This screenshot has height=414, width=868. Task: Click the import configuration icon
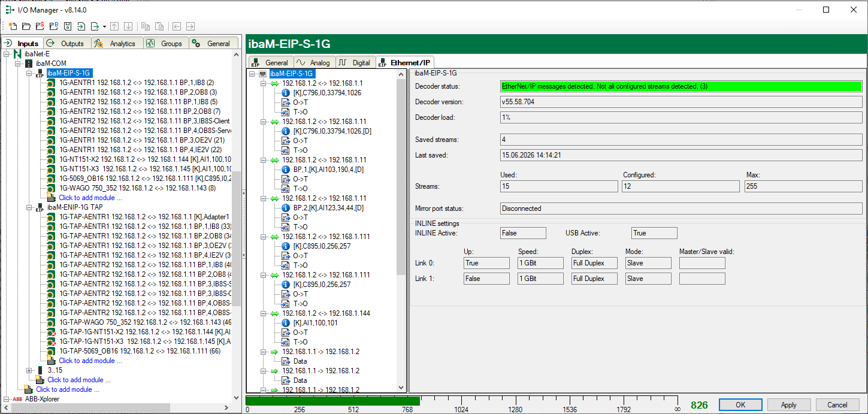[81, 26]
